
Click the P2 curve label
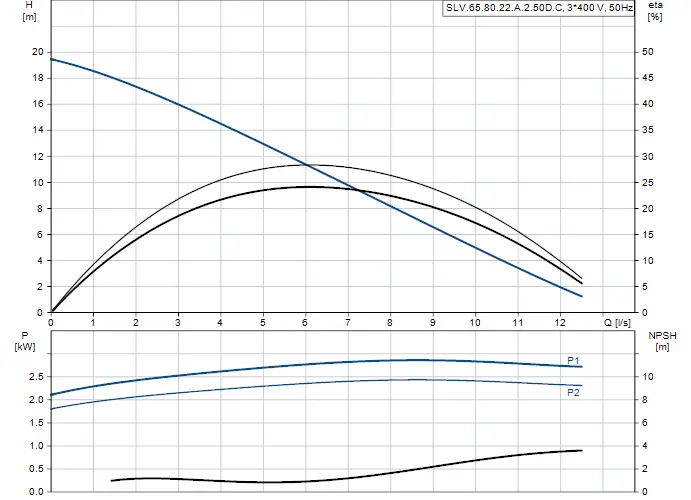point(573,393)
